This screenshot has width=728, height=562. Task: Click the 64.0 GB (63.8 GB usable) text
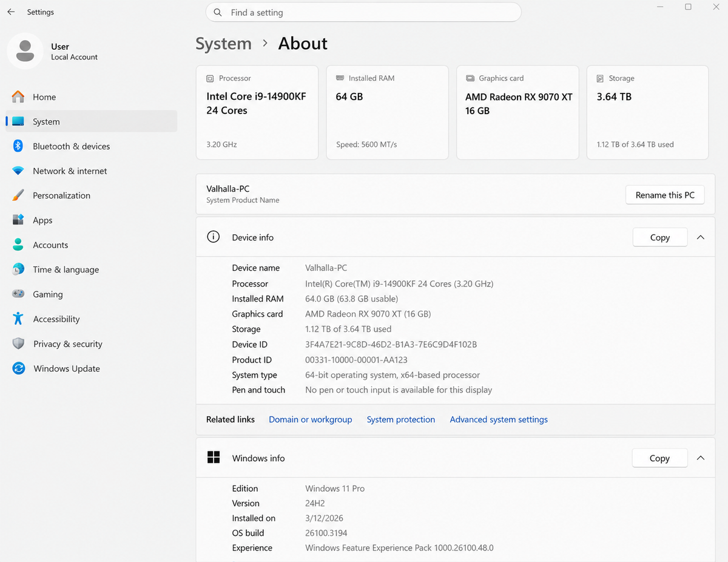pyautogui.click(x=351, y=299)
